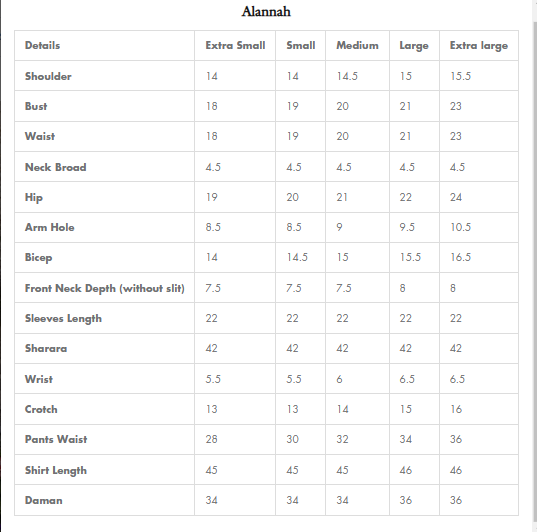537x532 pixels.
Task: Select the Extra Small column header
Action: 235,46
